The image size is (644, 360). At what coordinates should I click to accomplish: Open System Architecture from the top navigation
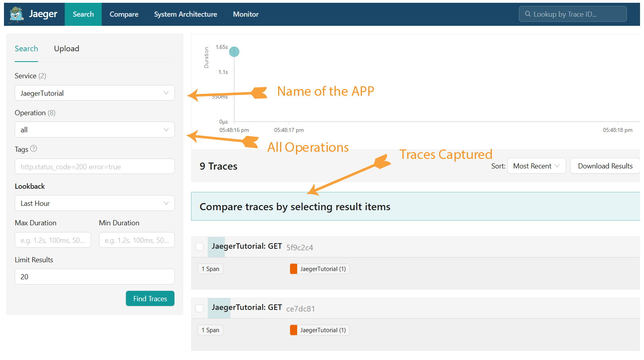click(186, 14)
